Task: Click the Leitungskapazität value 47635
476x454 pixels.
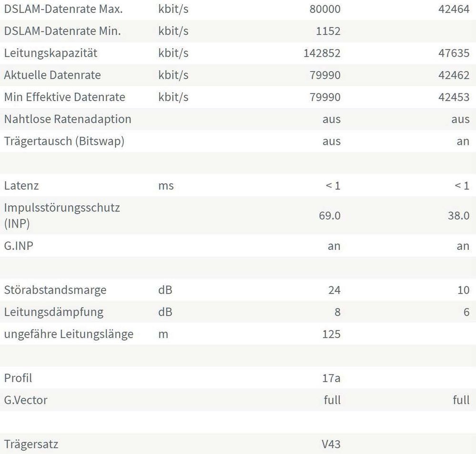Action: pyautogui.click(x=454, y=53)
